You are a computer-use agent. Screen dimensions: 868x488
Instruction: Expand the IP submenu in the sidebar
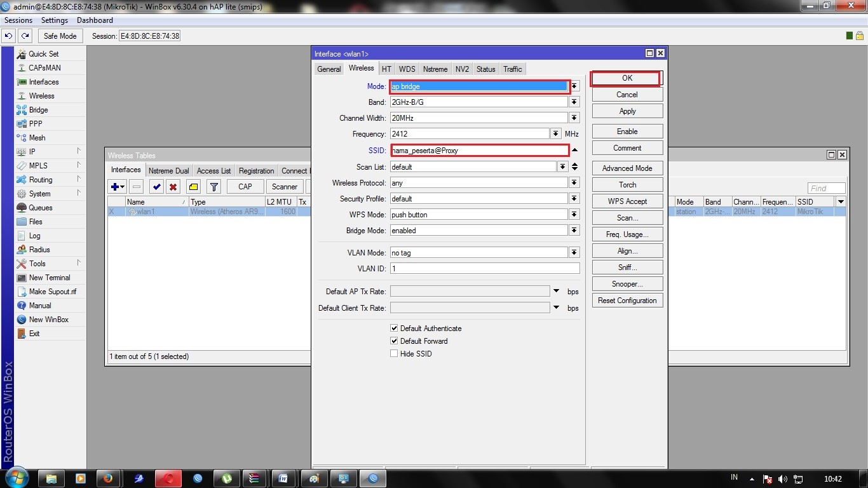coord(79,151)
